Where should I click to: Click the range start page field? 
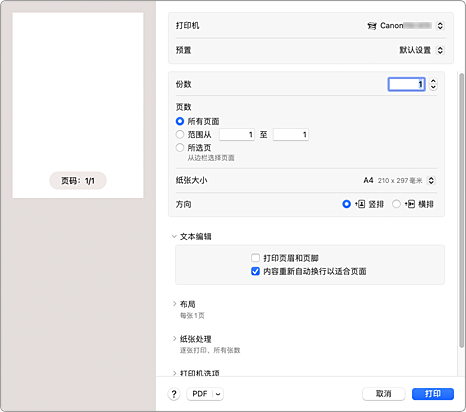point(237,135)
